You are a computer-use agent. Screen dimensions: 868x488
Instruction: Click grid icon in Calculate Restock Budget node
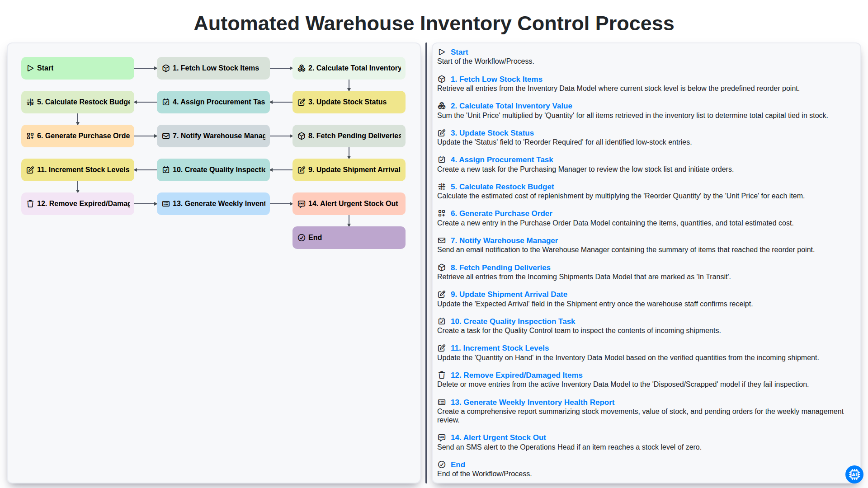pyautogui.click(x=30, y=102)
